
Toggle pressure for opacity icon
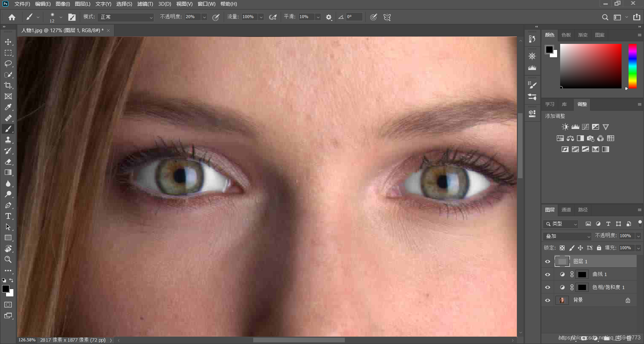point(216,17)
